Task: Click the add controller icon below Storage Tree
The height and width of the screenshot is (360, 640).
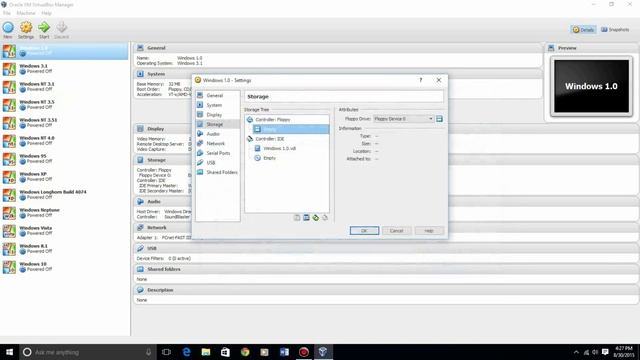Action: pos(297,218)
